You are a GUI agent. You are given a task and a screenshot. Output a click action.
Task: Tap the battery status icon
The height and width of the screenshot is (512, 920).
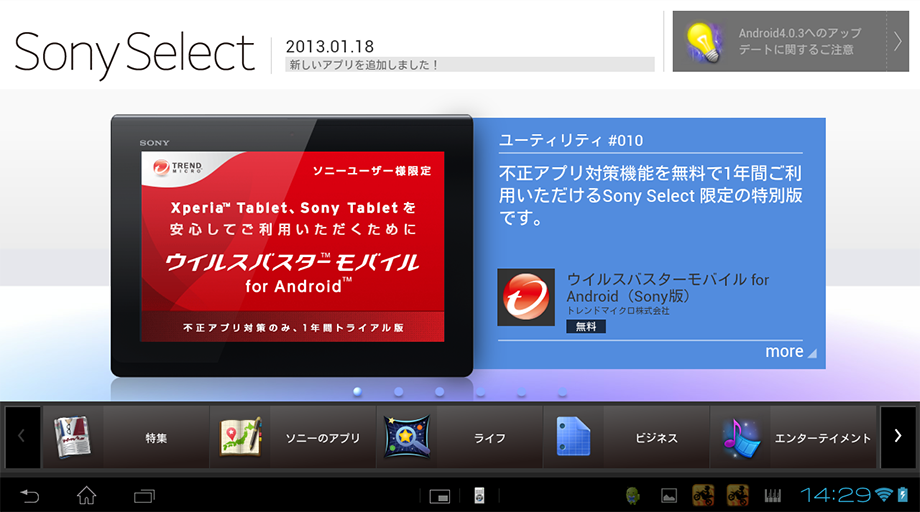click(903, 495)
